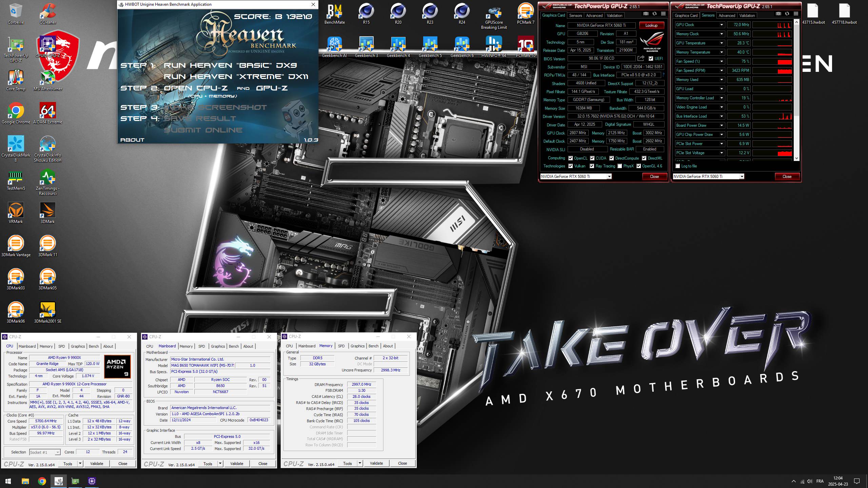Click Run Heaven "Xtreme" DX11
The width and height of the screenshot is (868, 488).
click(236, 77)
